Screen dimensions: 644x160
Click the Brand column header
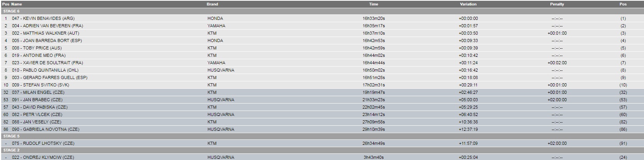coord(212,4)
